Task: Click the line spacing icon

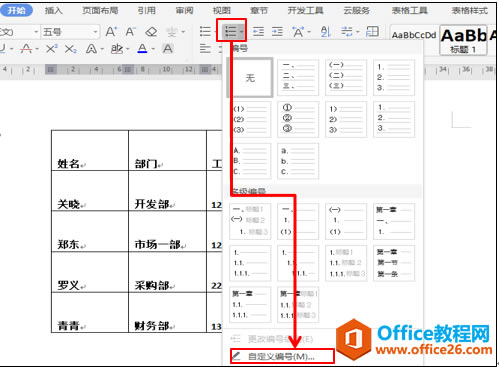Action: click(x=347, y=32)
